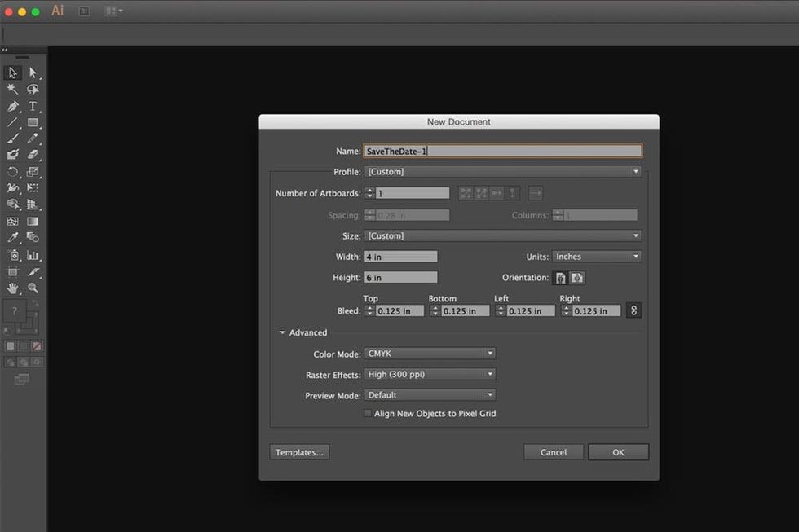Collapse the Advanced section
Viewport: 799px width, 532px height.
[x=283, y=332]
